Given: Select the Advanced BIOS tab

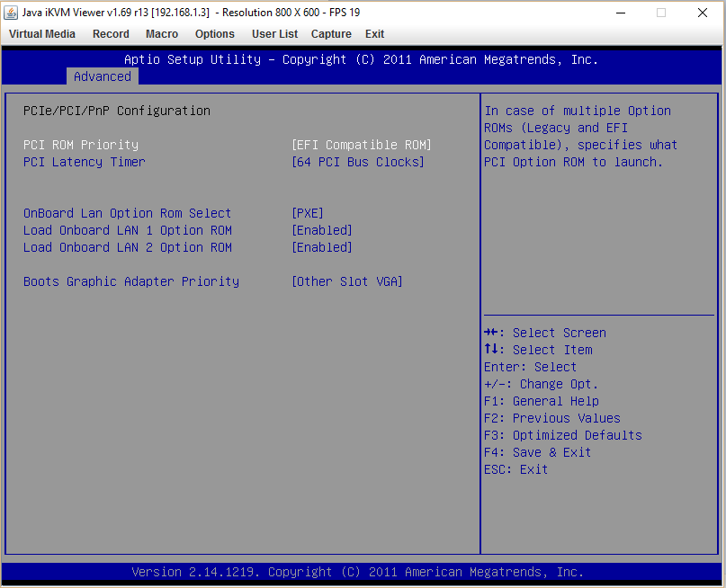Looking at the screenshot, I should point(103,76).
